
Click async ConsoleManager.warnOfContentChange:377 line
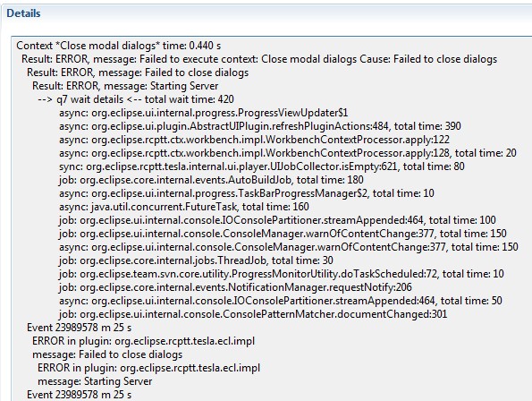coord(289,247)
